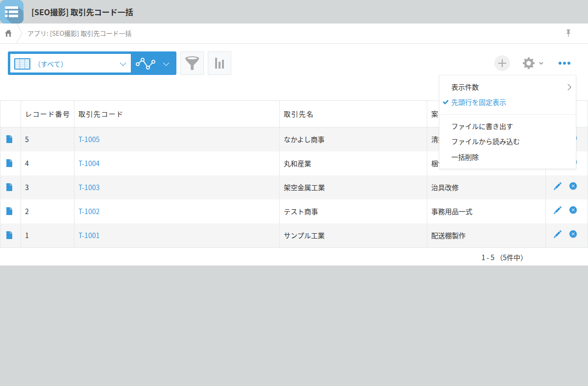Add a new record with the plus icon
The height and width of the screenshot is (386, 588).
[502, 63]
